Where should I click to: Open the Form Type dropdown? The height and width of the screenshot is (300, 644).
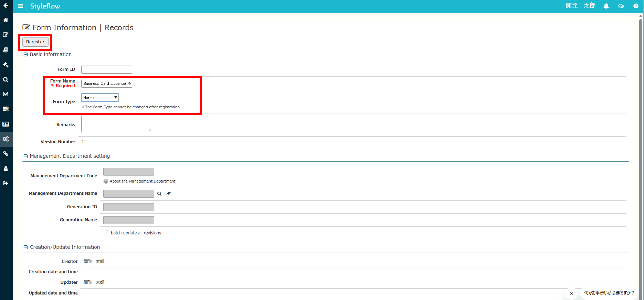(100, 97)
